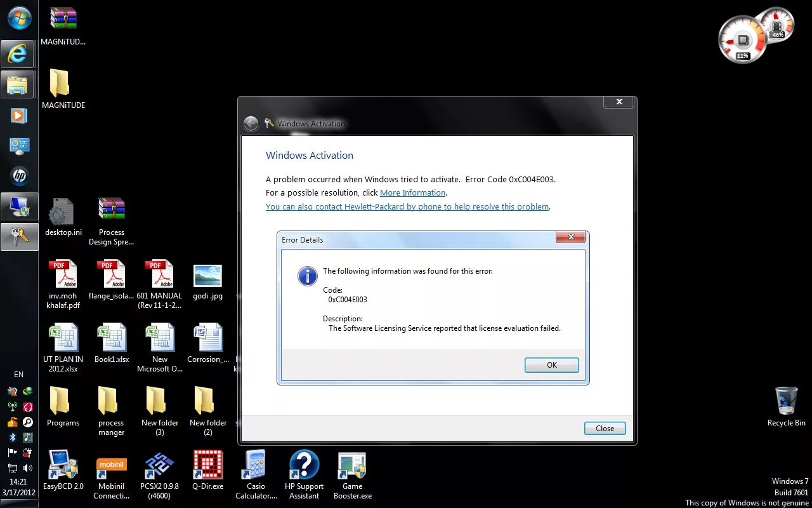Screen dimensions: 812x508
Task: Launch Internet Explorer from the taskbar
Action: click(x=17, y=54)
